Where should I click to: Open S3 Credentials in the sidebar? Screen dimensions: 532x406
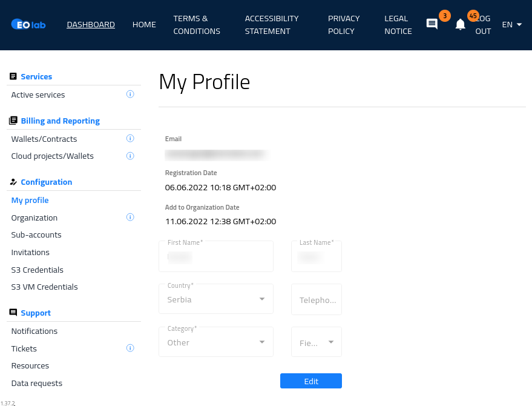tap(38, 270)
